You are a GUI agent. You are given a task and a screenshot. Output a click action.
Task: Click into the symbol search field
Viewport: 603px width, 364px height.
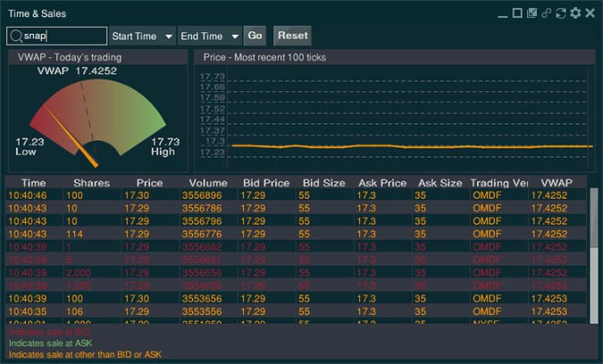[x=64, y=37]
